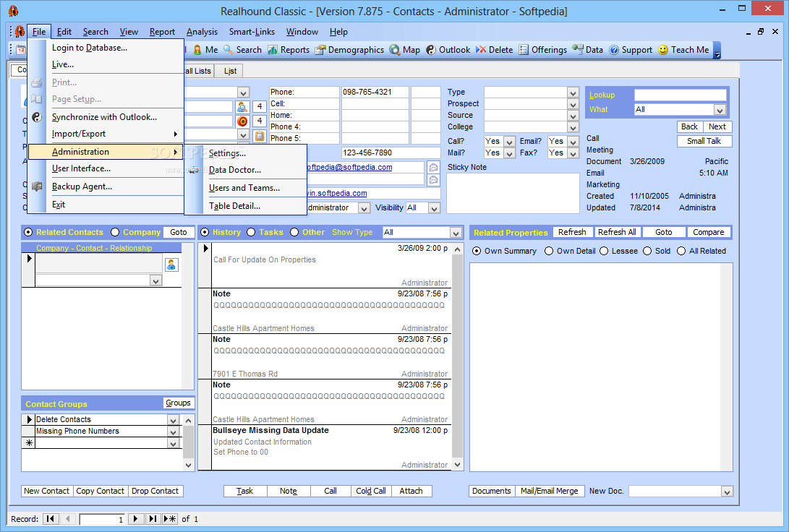The image size is (789, 532).
Task: Open the Type dropdown
Action: pyautogui.click(x=573, y=93)
